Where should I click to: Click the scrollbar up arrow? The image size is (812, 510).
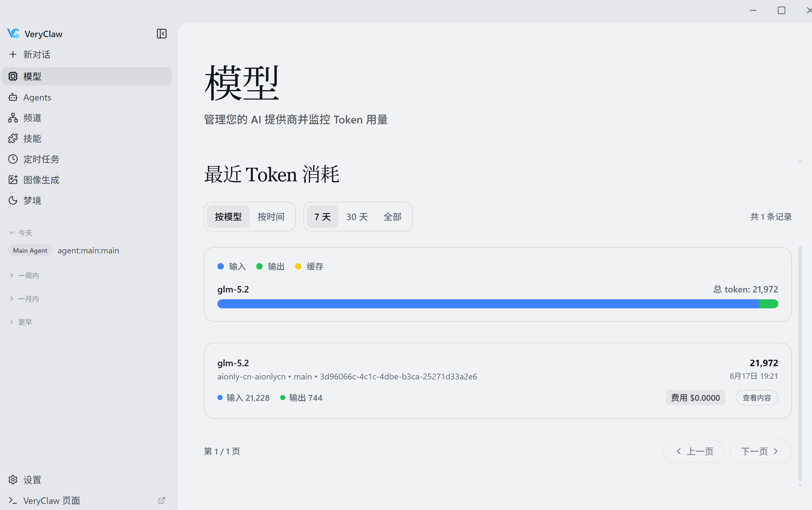click(x=800, y=161)
